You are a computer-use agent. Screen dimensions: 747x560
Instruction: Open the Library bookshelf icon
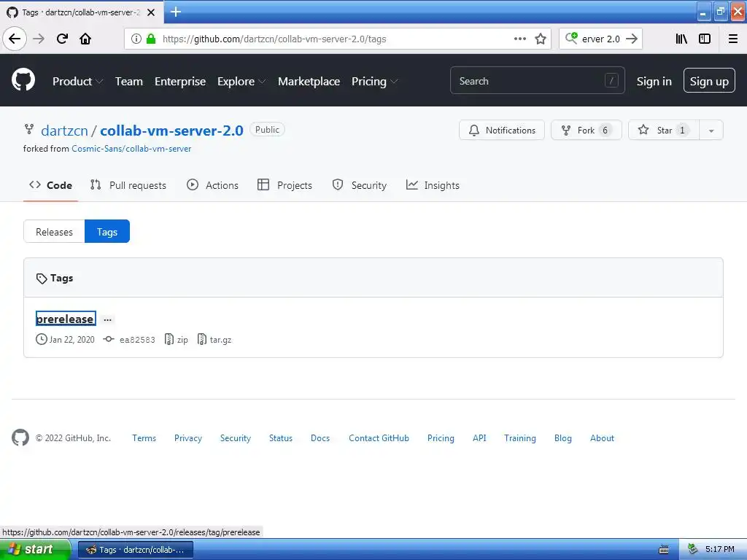tap(681, 39)
